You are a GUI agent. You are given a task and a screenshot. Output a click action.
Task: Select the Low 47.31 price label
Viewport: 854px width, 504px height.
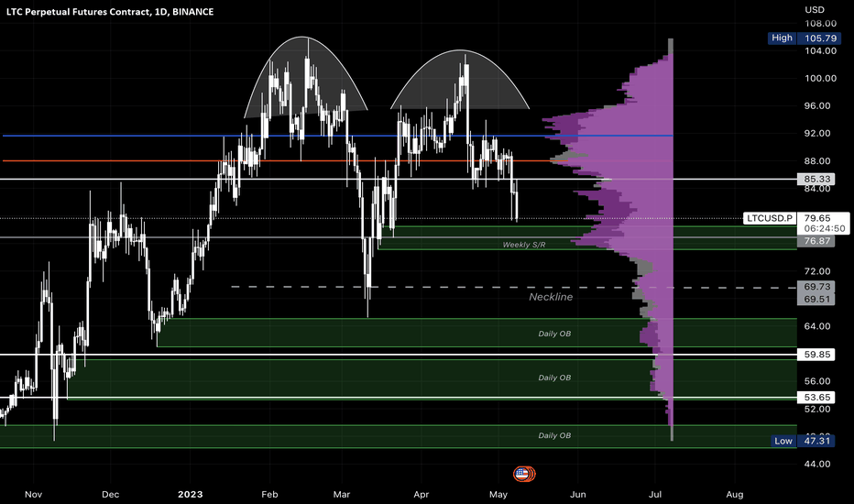click(804, 441)
